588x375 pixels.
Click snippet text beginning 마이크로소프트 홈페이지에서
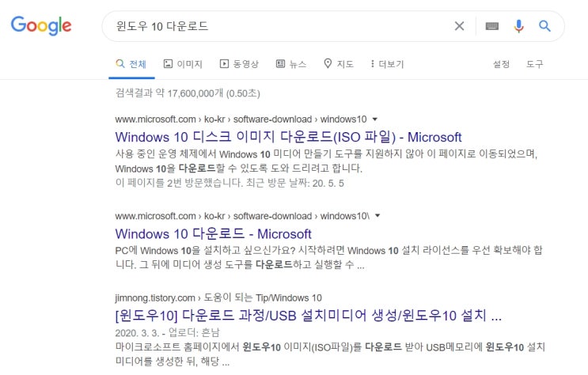click(x=330, y=354)
